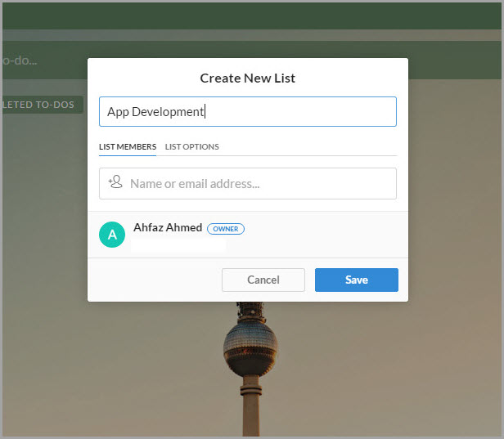Select the green A avatar of Ahfaz Ahmed

[x=112, y=235]
